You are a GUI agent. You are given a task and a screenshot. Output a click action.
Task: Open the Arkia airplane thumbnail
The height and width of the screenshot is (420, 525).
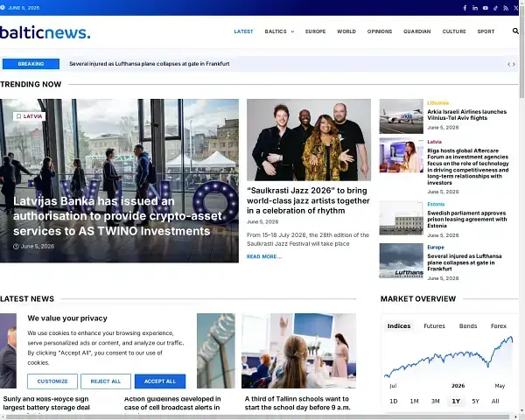tap(401, 116)
